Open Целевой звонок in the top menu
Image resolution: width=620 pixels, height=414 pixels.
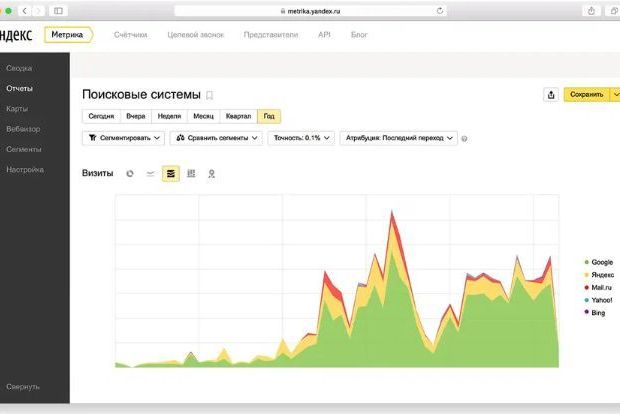point(195,35)
